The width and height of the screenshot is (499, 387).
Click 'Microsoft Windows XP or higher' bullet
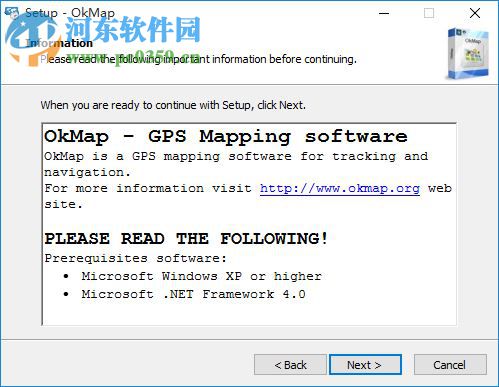pyautogui.click(x=202, y=276)
